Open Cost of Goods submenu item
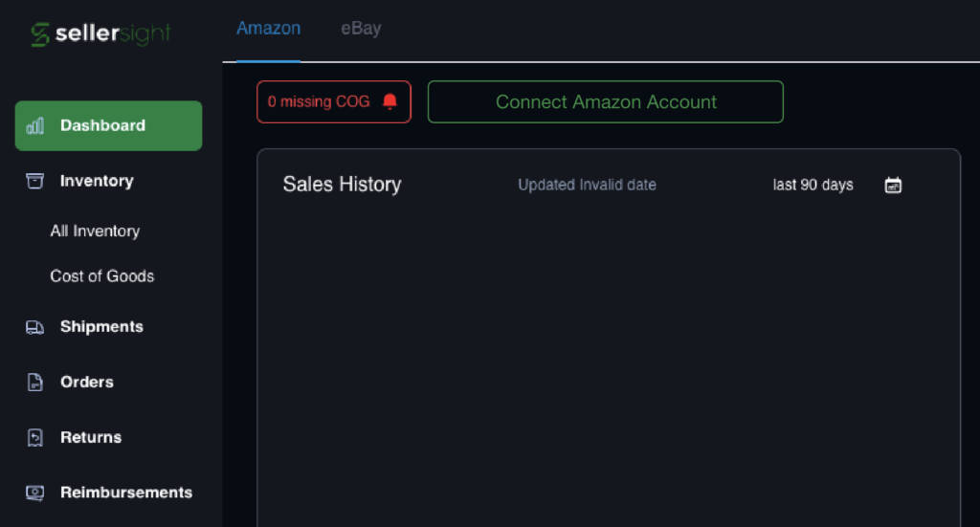 [101, 276]
